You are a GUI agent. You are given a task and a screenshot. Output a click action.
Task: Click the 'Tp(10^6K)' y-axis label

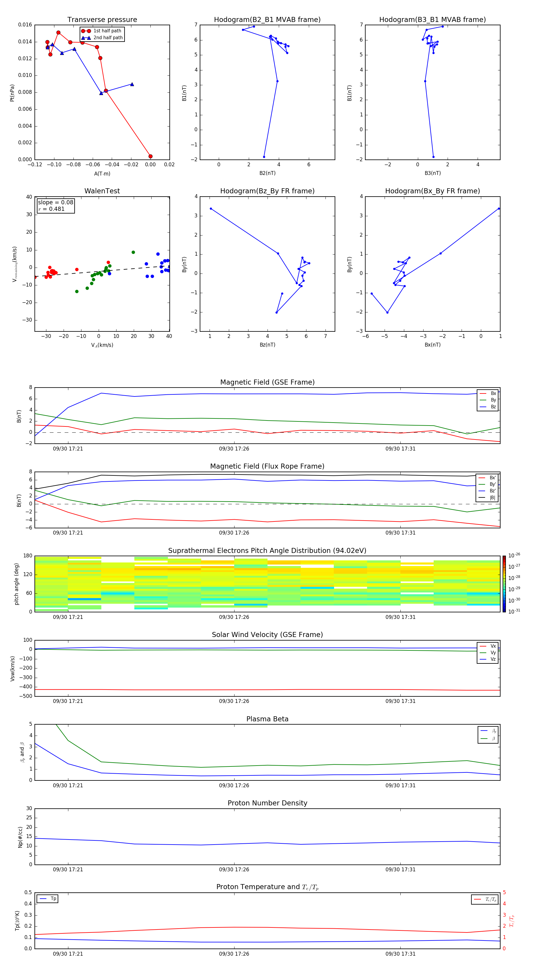[17, 921]
